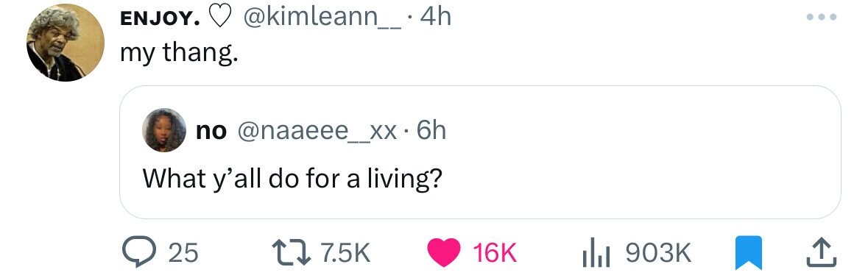Click the 7.5K retweet count
The image size is (868, 278).
(345, 253)
